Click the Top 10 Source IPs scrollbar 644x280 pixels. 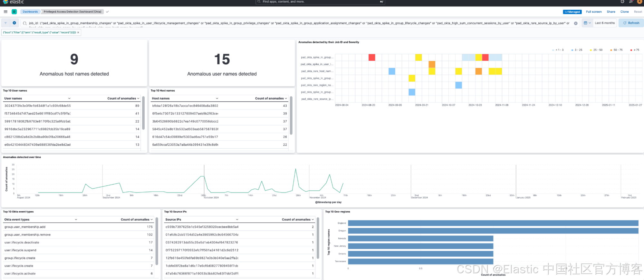point(318,238)
